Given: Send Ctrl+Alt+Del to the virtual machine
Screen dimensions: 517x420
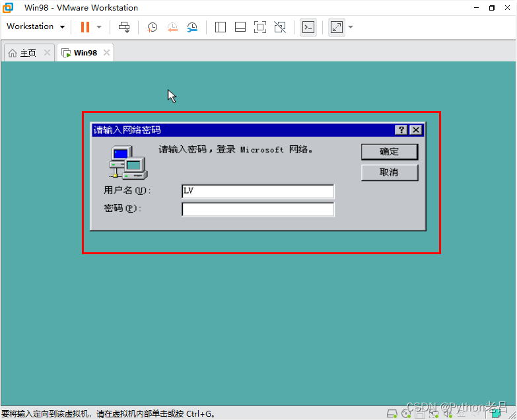Looking at the screenshot, I should (x=124, y=27).
